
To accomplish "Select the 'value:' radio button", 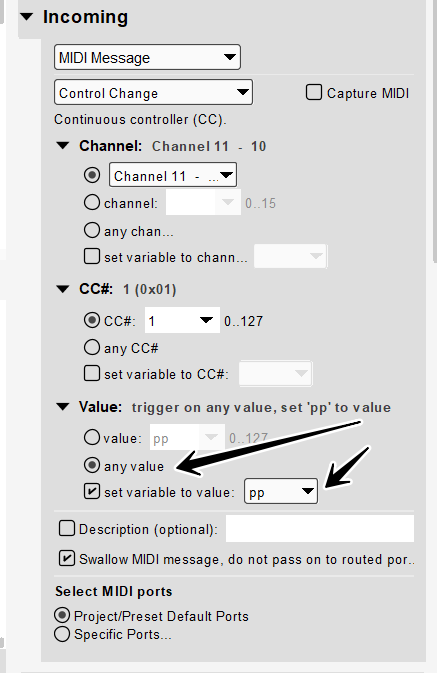I will [92, 437].
